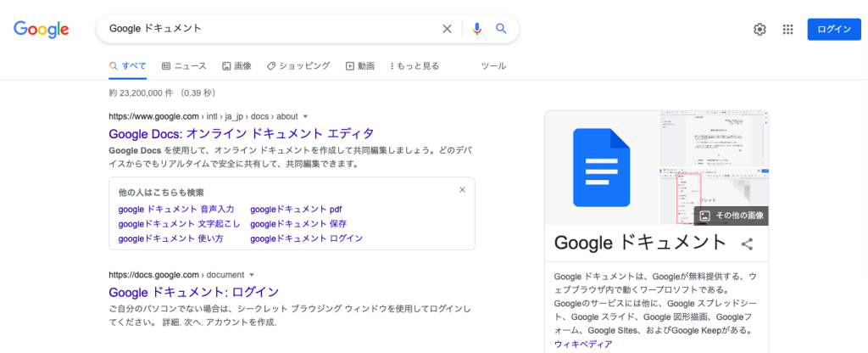Click the first result URL https://www.google.com

(x=153, y=116)
